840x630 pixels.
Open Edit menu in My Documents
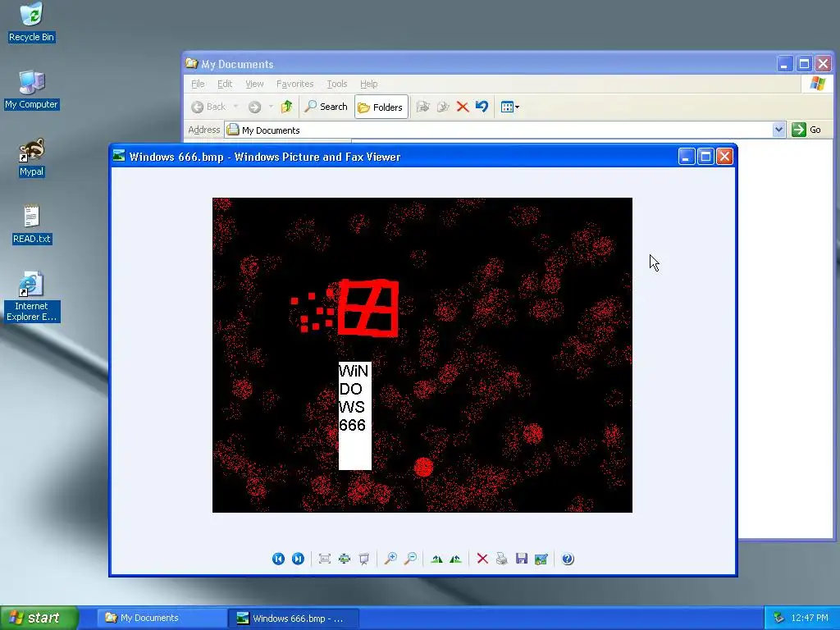coord(225,84)
